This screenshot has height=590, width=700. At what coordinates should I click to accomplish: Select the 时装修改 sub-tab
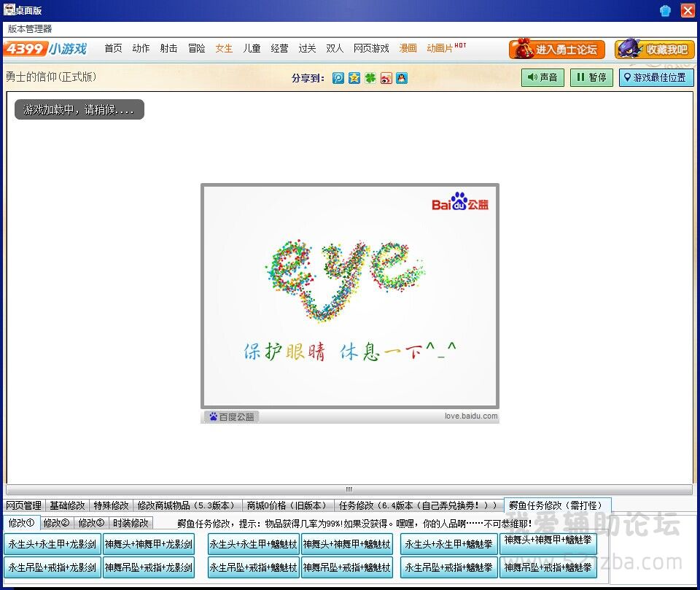(131, 523)
